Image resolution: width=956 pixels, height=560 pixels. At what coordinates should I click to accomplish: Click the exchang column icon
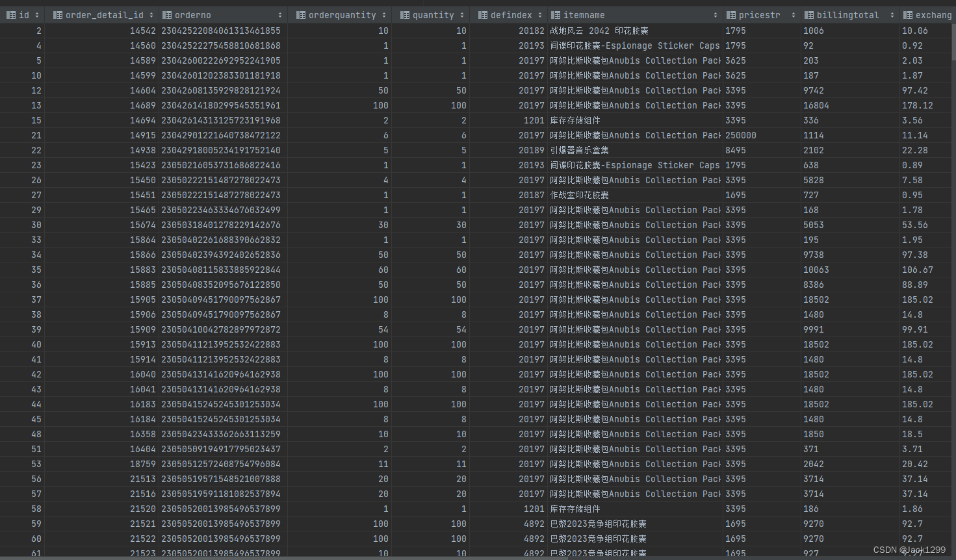908,15
